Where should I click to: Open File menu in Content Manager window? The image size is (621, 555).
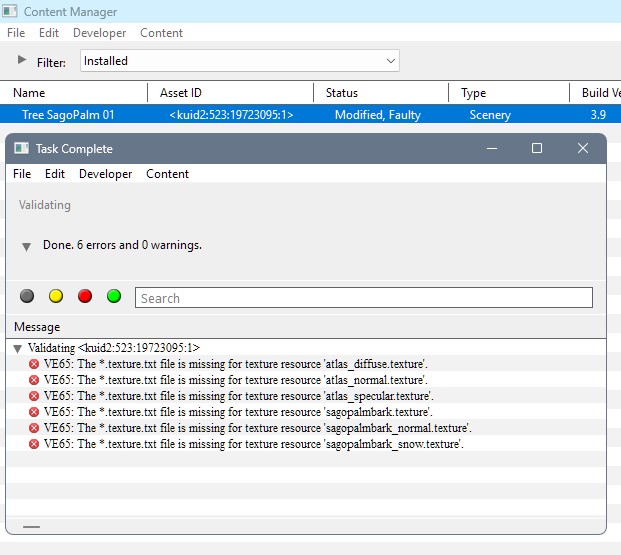16,33
